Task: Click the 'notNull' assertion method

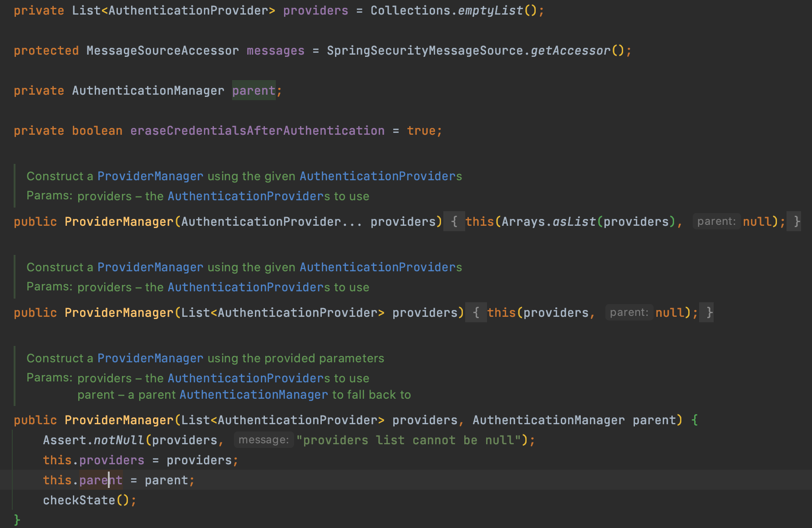Action: pos(119,440)
